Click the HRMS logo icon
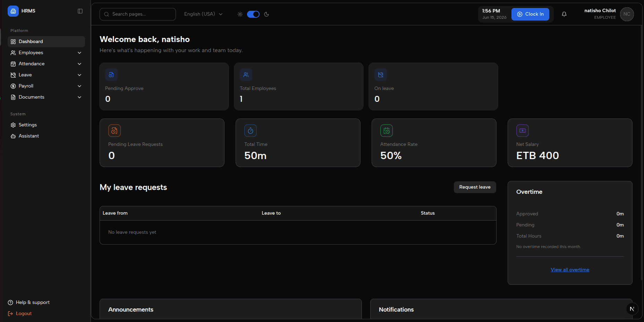Screen dimensions: 644x322 pyautogui.click(x=13, y=11)
